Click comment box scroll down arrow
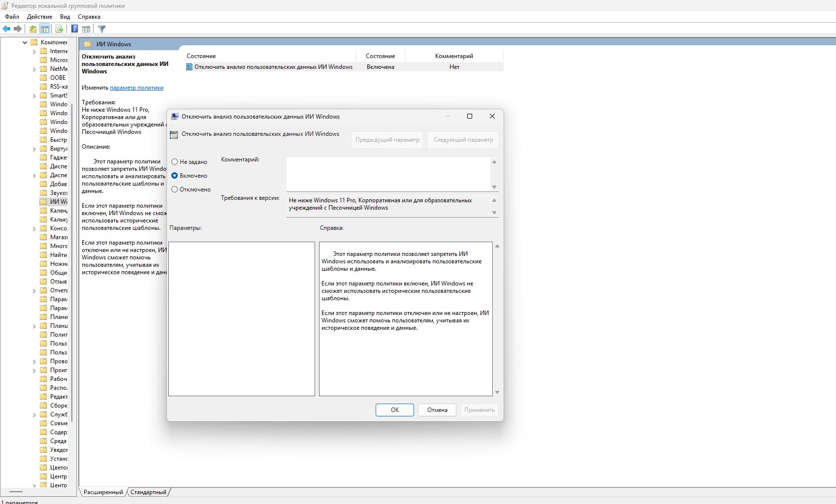 click(x=494, y=187)
